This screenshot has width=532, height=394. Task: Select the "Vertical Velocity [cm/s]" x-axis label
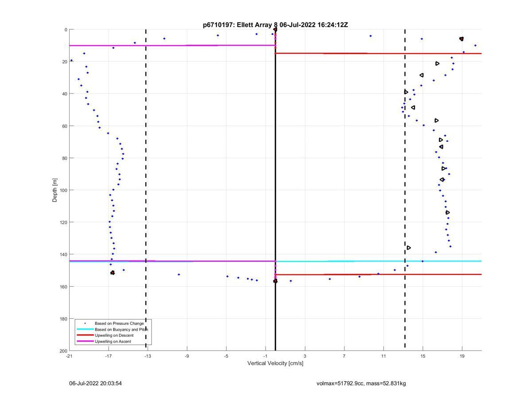[x=275, y=363]
